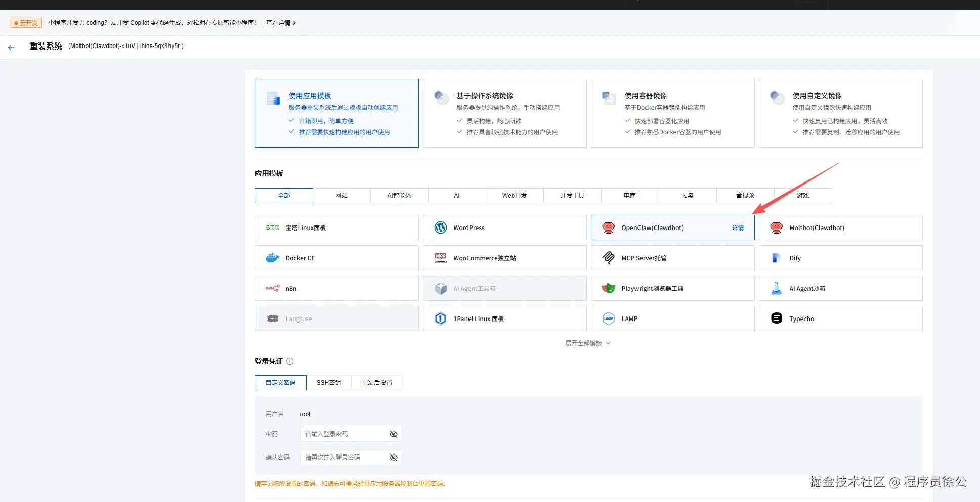Switch to the 音视频 category tab
The image size is (980, 502).
click(x=745, y=196)
